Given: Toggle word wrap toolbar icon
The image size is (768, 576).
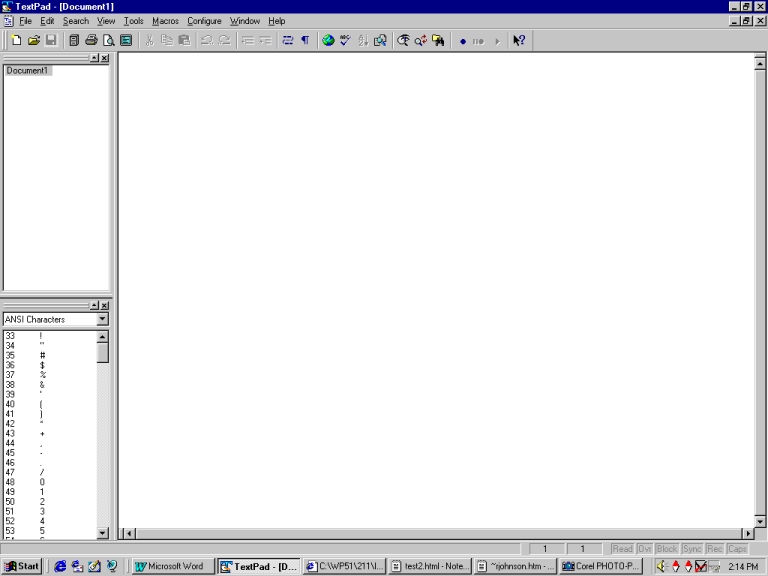Looking at the screenshot, I should coord(288,41).
